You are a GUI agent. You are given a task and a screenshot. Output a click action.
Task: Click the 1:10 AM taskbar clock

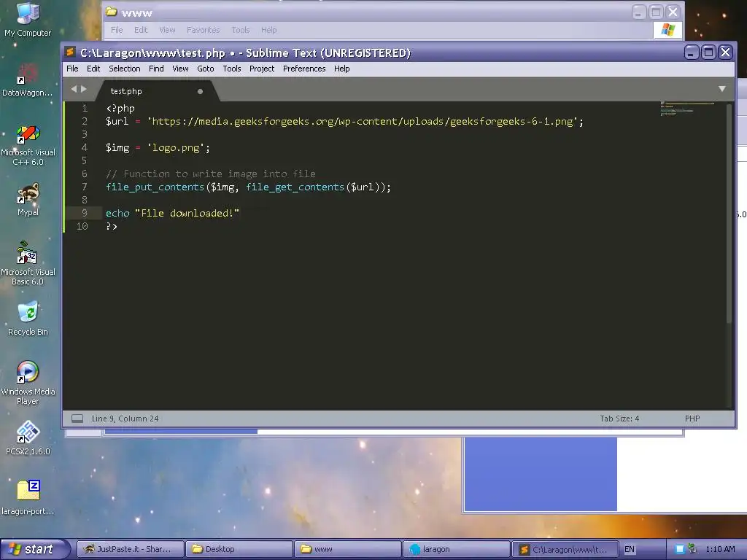click(x=720, y=549)
